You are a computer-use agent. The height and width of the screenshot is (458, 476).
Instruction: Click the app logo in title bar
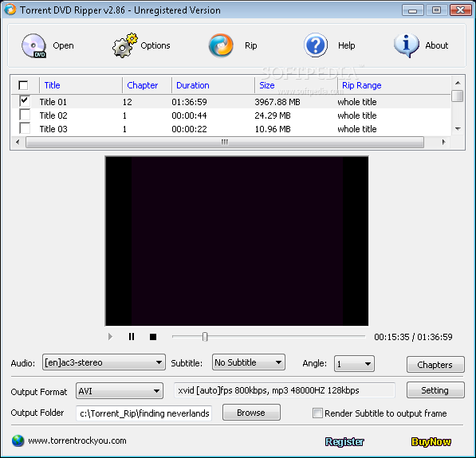click(x=10, y=10)
